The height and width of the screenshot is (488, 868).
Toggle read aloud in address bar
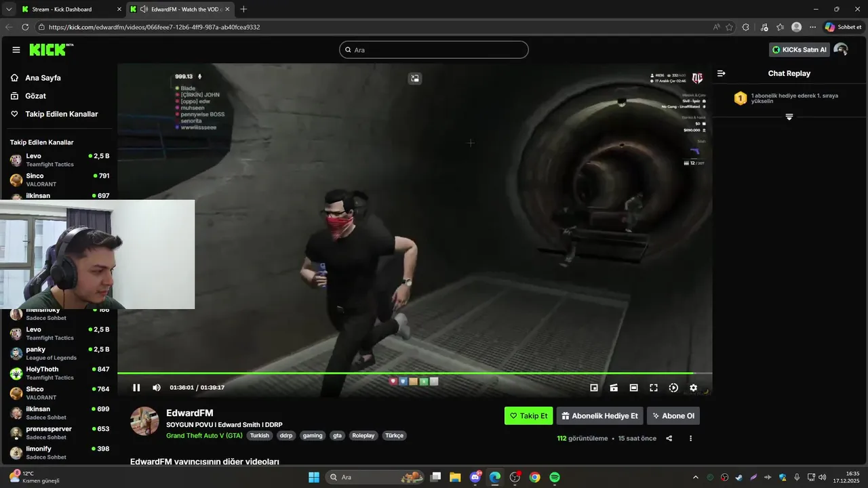pyautogui.click(x=717, y=27)
